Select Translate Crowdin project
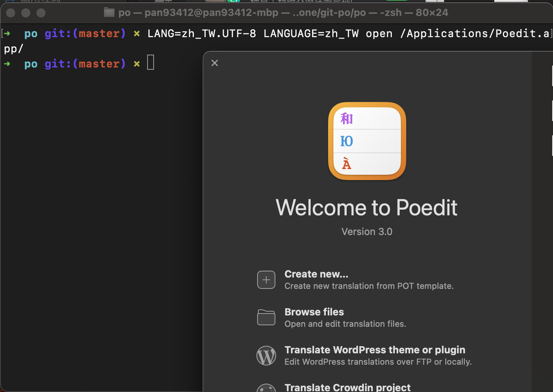The height and width of the screenshot is (392, 553). pos(347,387)
